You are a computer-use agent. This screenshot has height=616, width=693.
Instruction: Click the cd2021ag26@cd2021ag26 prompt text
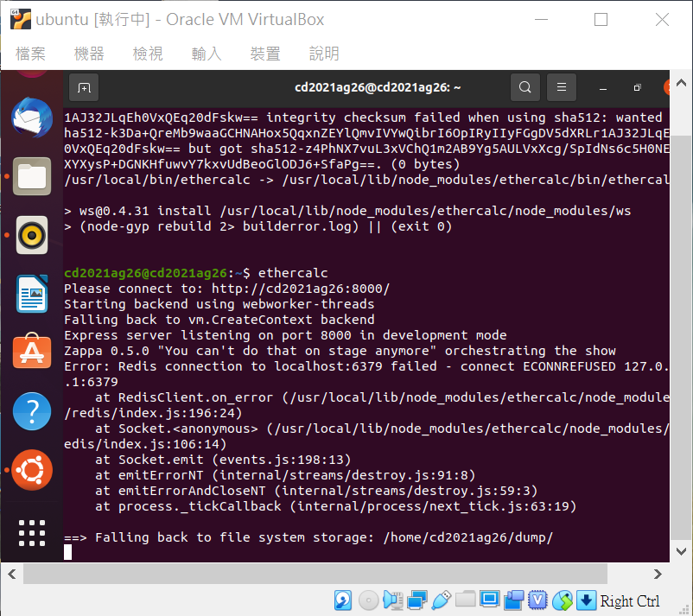145,273
